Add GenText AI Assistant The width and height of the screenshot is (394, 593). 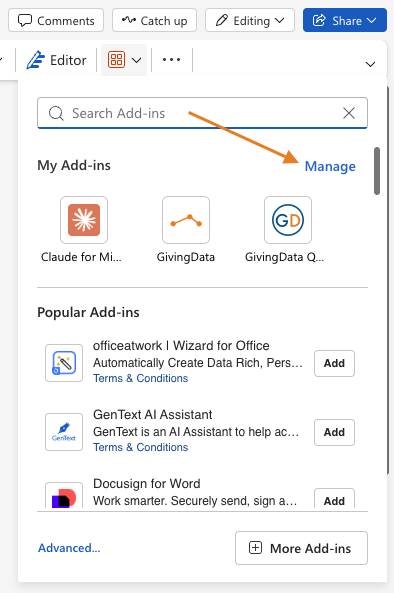coord(334,432)
